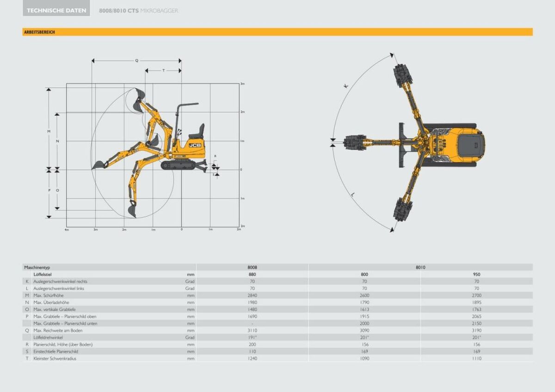Click the '191°' Löffeldrehwinkel value
Image resolution: width=555 pixels, height=392 pixels.
(x=252, y=337)
